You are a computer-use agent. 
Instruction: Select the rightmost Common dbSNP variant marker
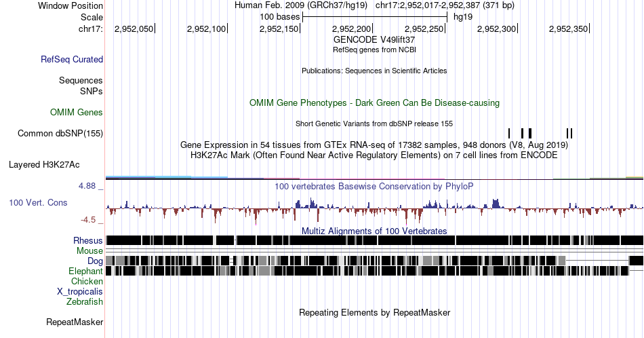[x=571, y=133]
